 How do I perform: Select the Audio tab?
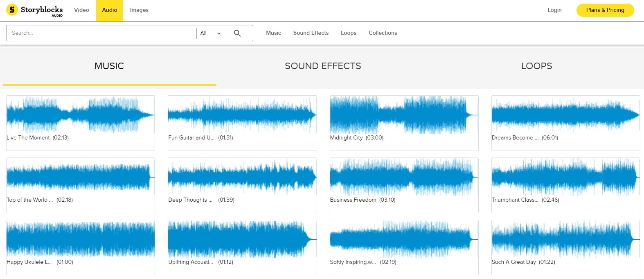[109, 10]
